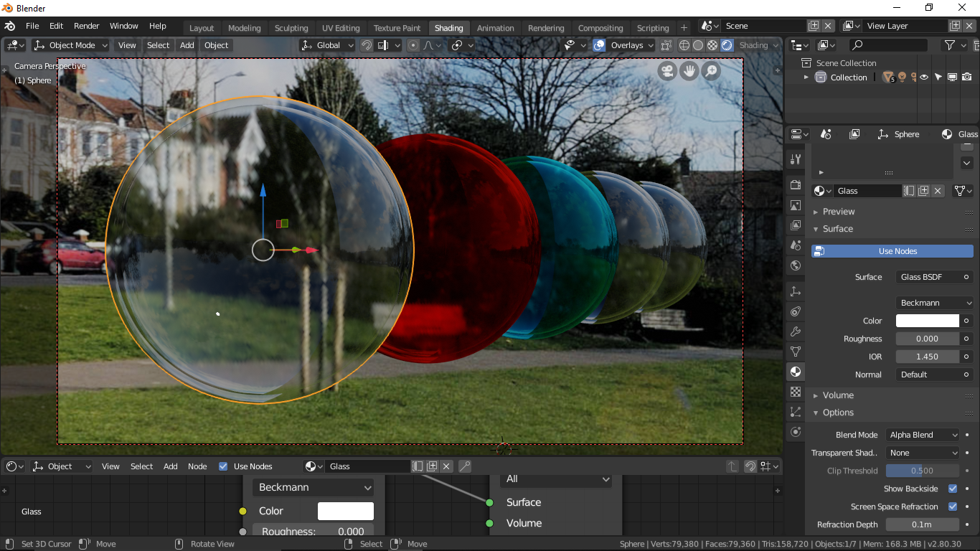
Task: Open the Material properties tab
Action: coord(795,372)
